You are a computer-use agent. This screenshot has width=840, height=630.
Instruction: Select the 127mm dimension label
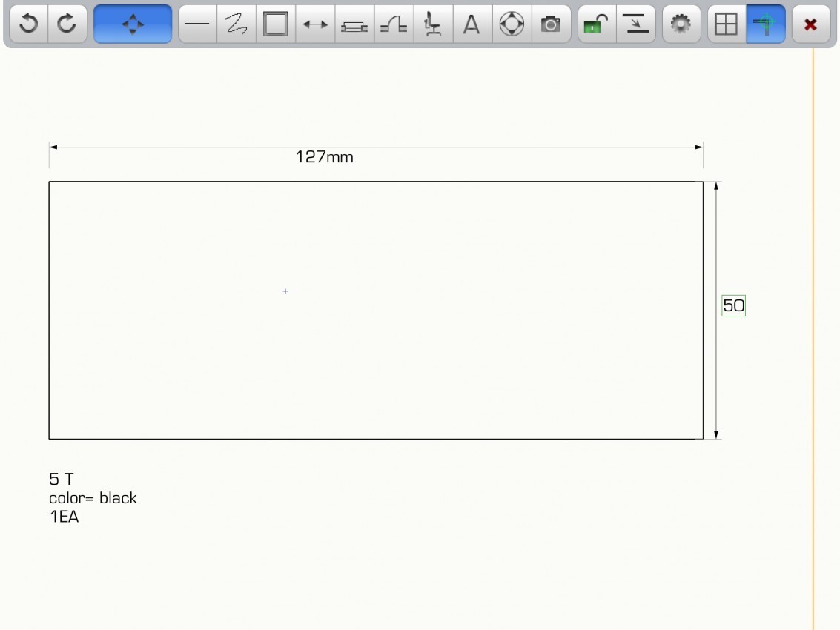point(324,157)
